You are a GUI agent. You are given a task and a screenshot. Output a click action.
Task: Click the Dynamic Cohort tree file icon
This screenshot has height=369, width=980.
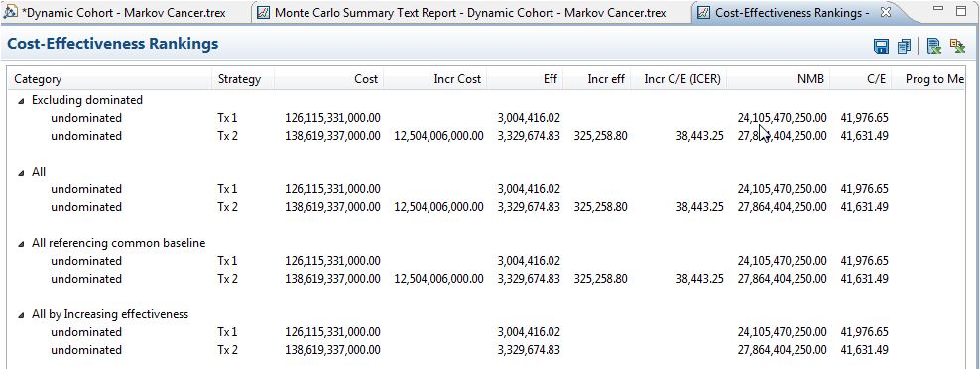pyautogui.click(x=11, y=12)
